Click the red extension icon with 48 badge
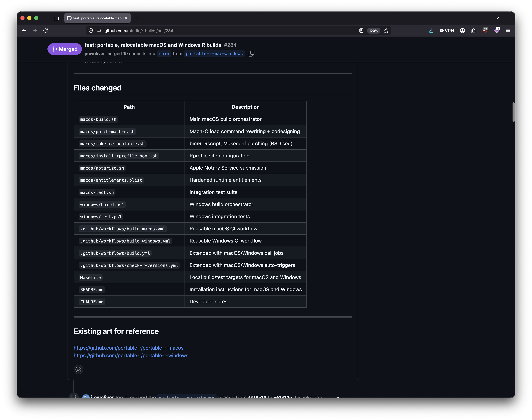 [x=485, y=30]
